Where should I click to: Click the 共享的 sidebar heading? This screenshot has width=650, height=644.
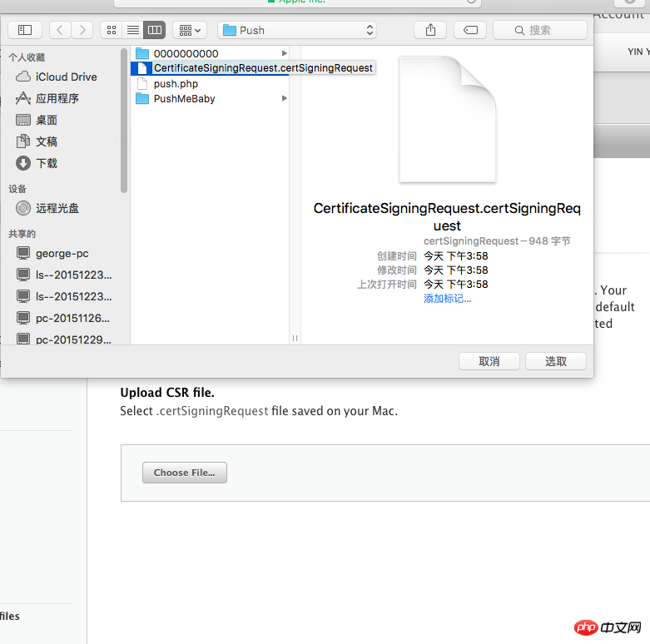[22, 234]
